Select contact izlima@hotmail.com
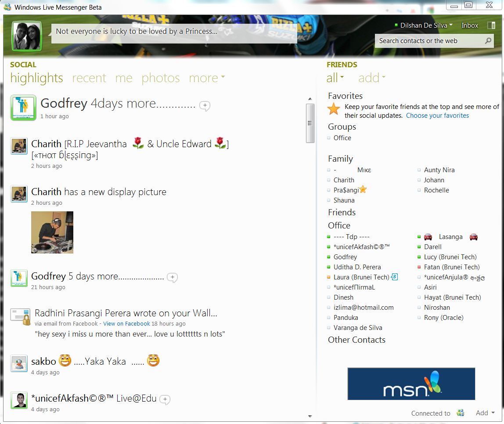The width and height of the screenshot is (504, 424). 363,308
